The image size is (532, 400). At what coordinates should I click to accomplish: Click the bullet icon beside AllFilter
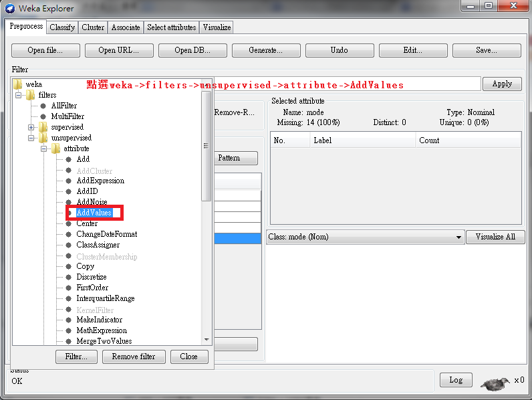pos(43,106)
